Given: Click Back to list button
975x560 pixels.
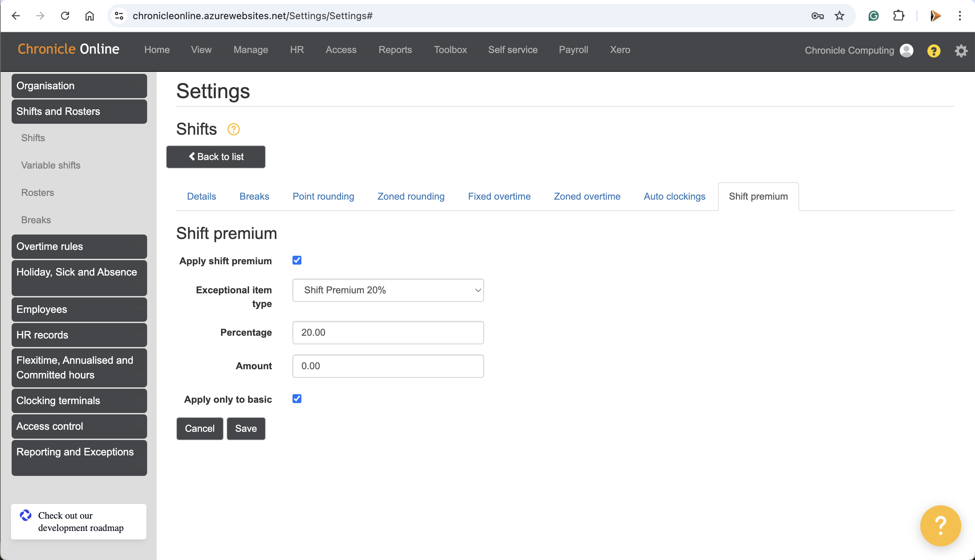Looking at the screenshot, I should click(216, 157).
